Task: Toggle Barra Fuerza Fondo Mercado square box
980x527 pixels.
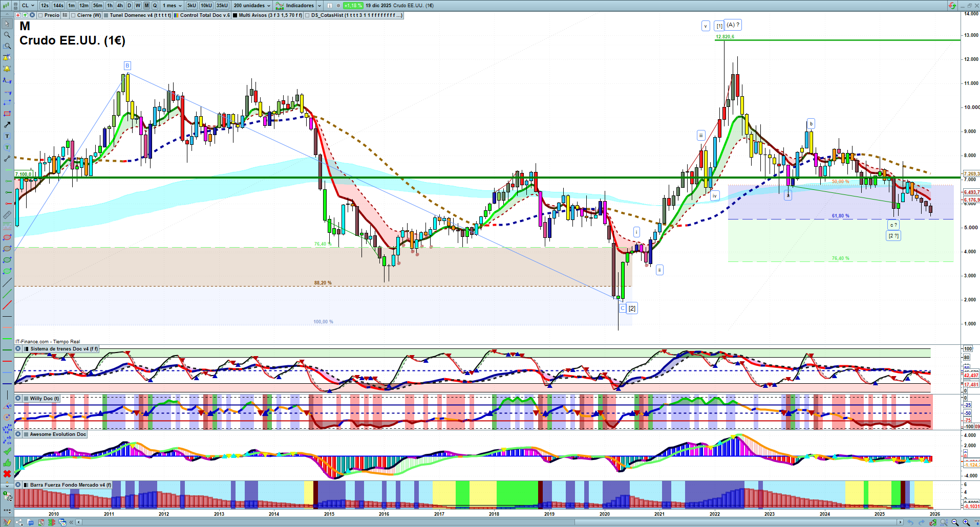Action: pyautogui.click(x=26, y=485)
